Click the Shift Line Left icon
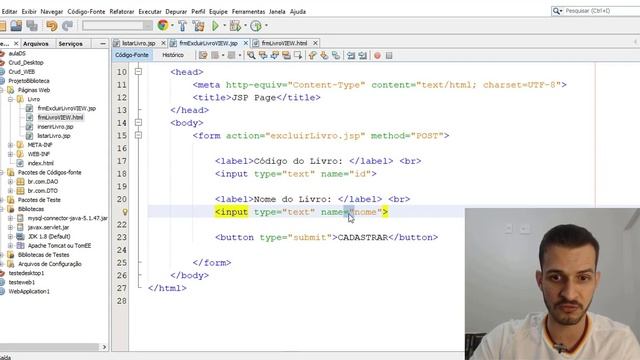640x360 pixels. click(x=351, y=56)
